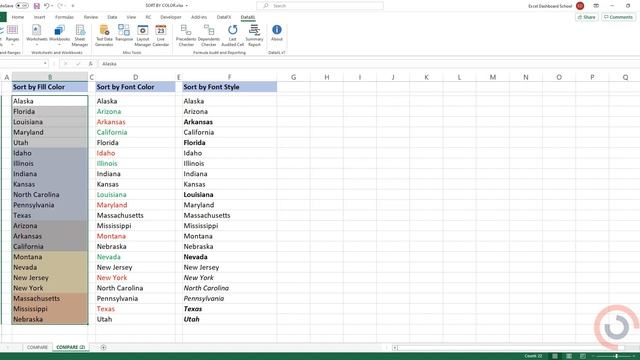Screen dimensions: 640x360
Task: Jump to Last Audited Cell
Action: [233, 35]
